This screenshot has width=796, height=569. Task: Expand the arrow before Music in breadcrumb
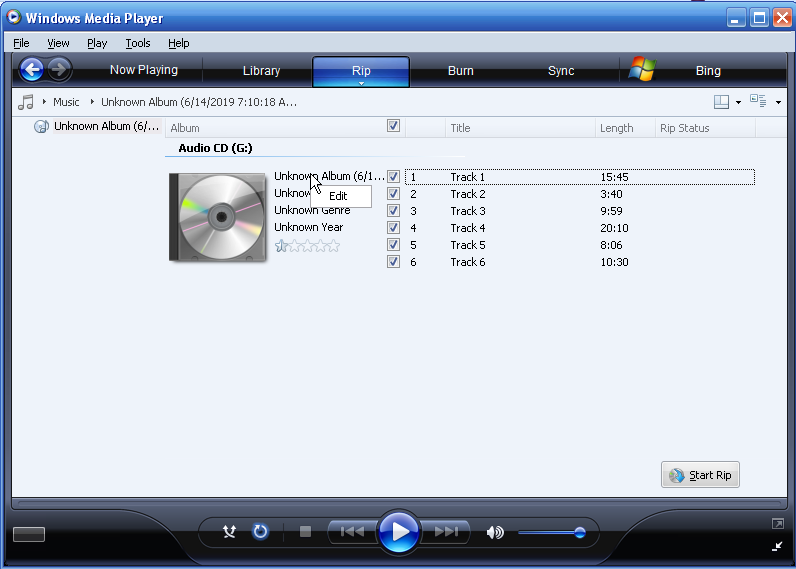[44, 102]
